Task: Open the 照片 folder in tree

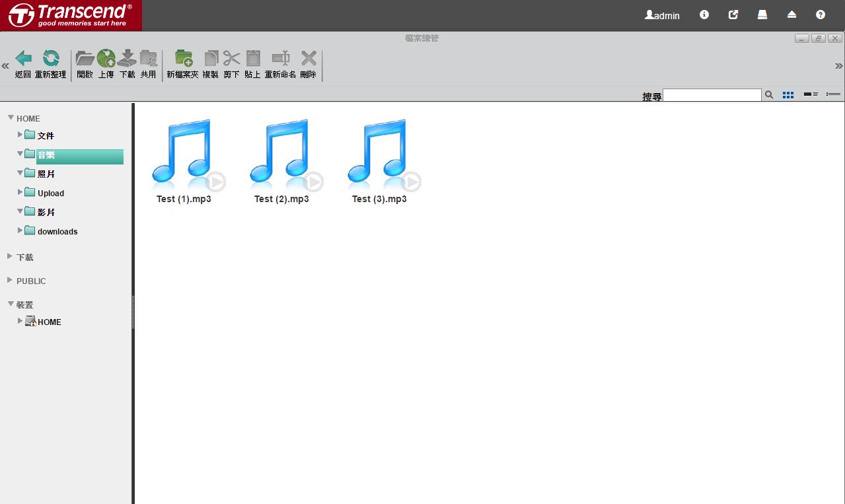Action: pyautogui.click(x=46, y=174)
